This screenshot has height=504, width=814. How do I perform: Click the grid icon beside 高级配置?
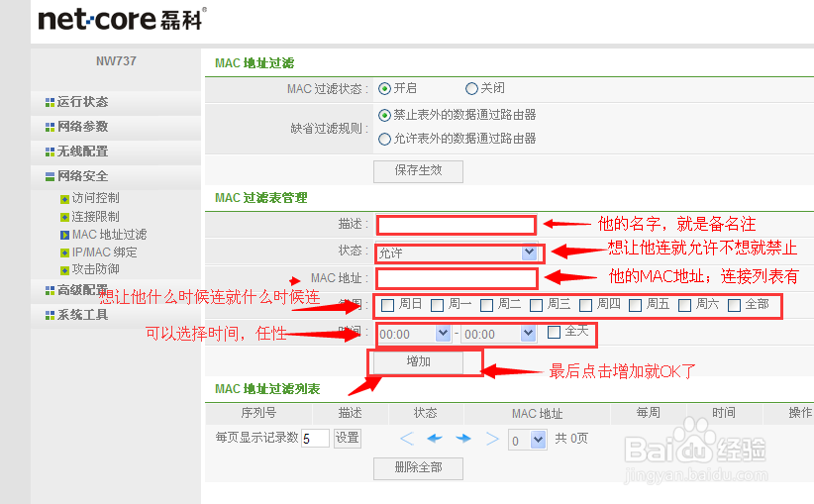pos(50,291)
